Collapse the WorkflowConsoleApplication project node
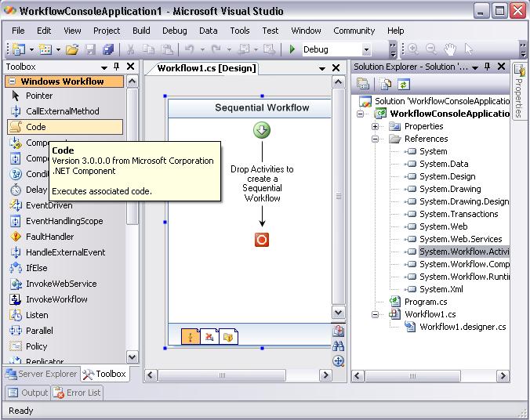The image size is (530, 420). tap(361, 114)
